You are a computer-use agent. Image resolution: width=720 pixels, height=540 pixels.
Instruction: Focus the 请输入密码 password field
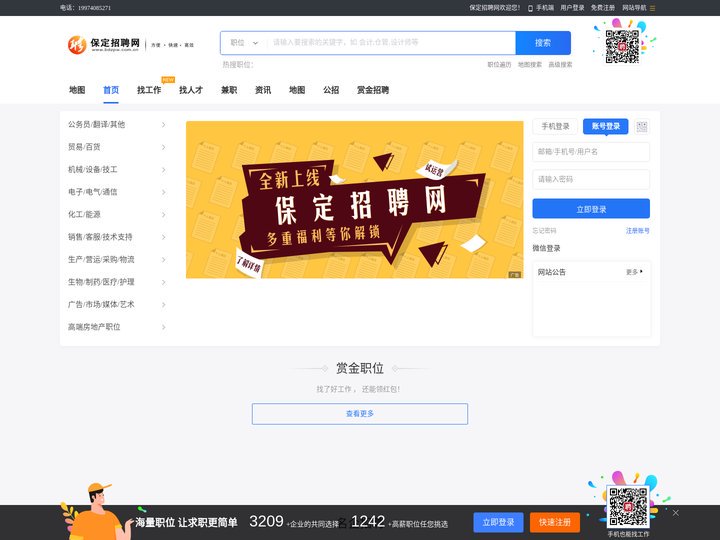591,179
